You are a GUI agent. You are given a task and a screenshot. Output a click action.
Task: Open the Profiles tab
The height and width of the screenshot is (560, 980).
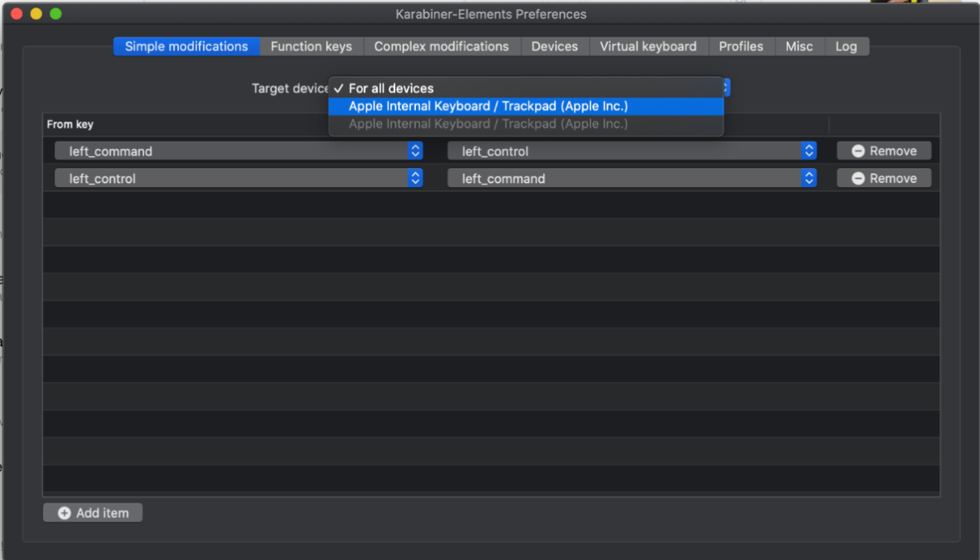(740, 47)
